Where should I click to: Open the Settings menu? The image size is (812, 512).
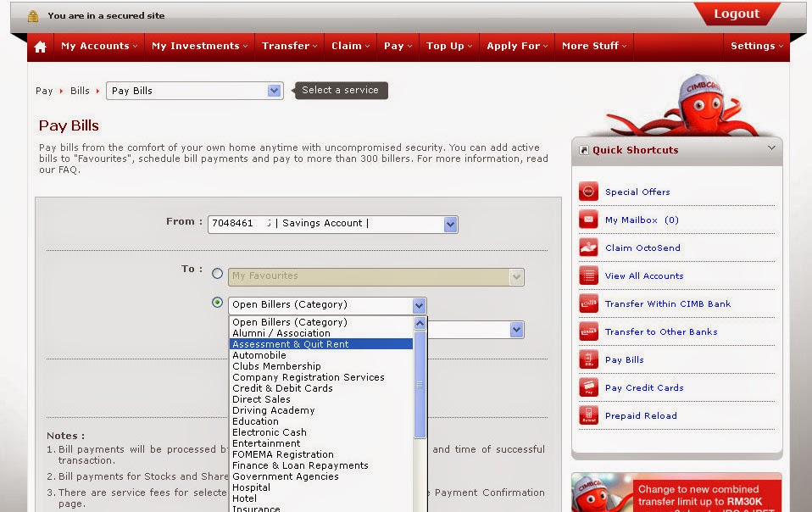click(757, 46)
